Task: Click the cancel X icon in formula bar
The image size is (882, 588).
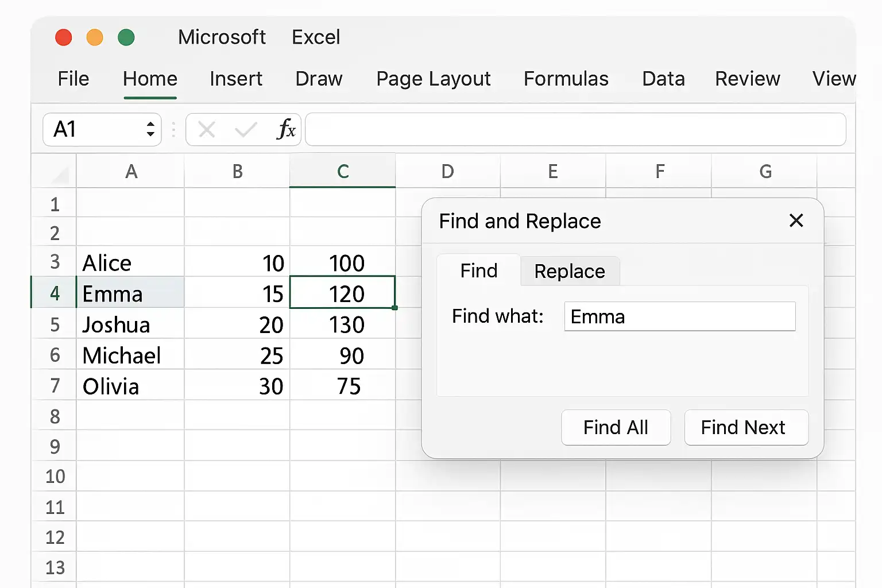Action: pos(207,130)
